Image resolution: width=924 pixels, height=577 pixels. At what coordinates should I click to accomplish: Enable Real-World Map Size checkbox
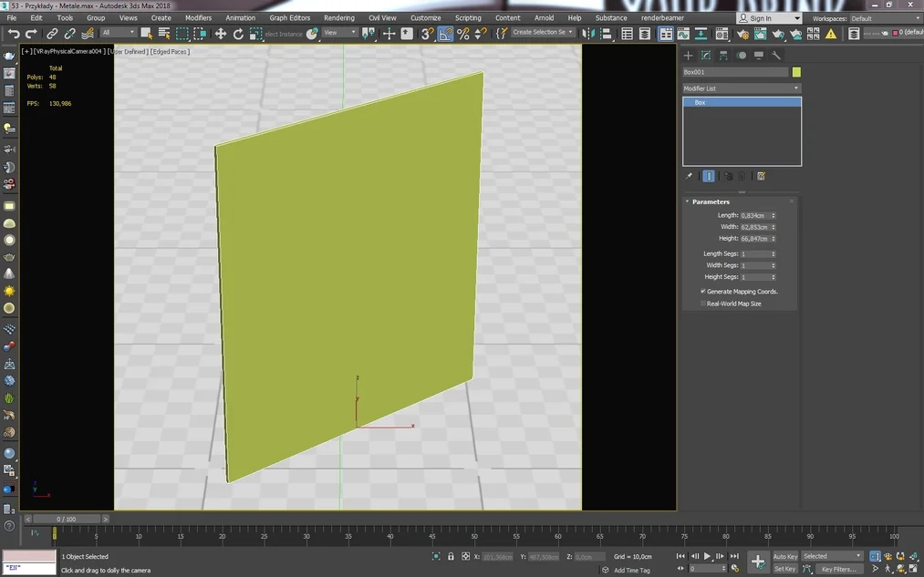click(703, 304)
